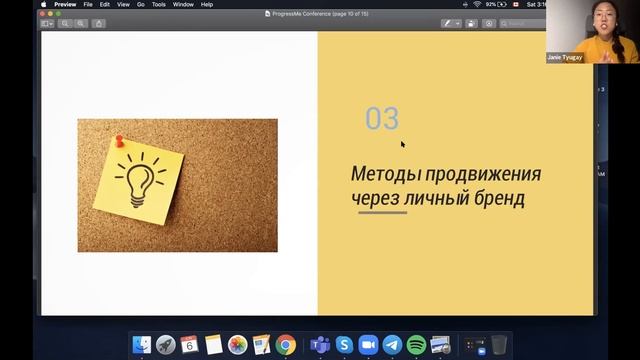Open the minimized window stack in dock
This screenshot has height=360, width=640.
476,346
